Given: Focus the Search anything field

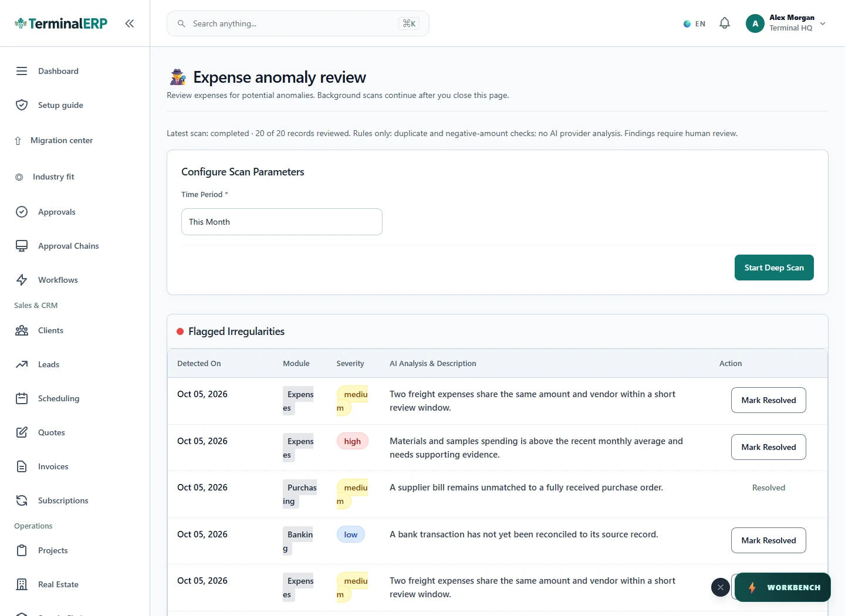Looking at the screenshot, I should (x=298, y=23).
